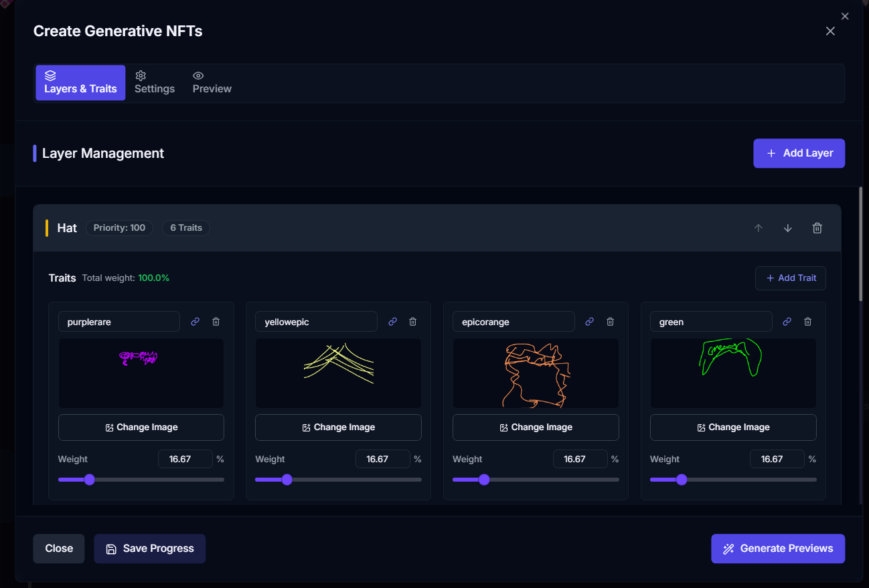869x588 pixels.
Task: Click Add Trait in Hat layer
Action: tap(790, 278)
